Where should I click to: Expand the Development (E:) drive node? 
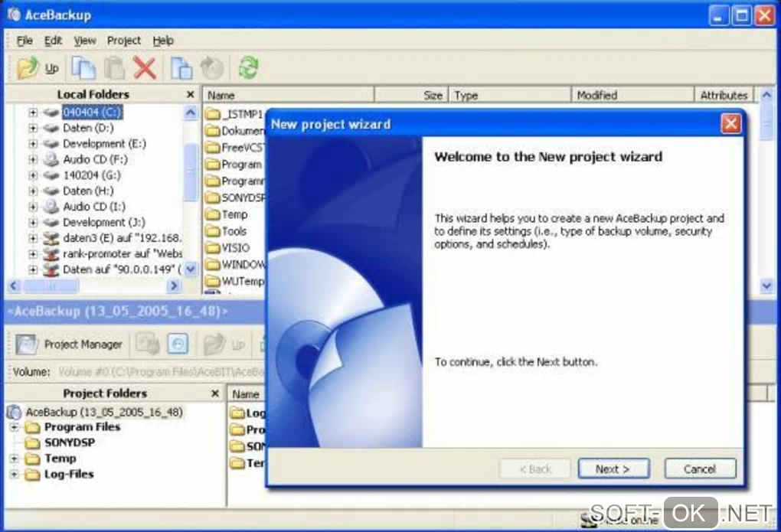(x=33, y=143)
